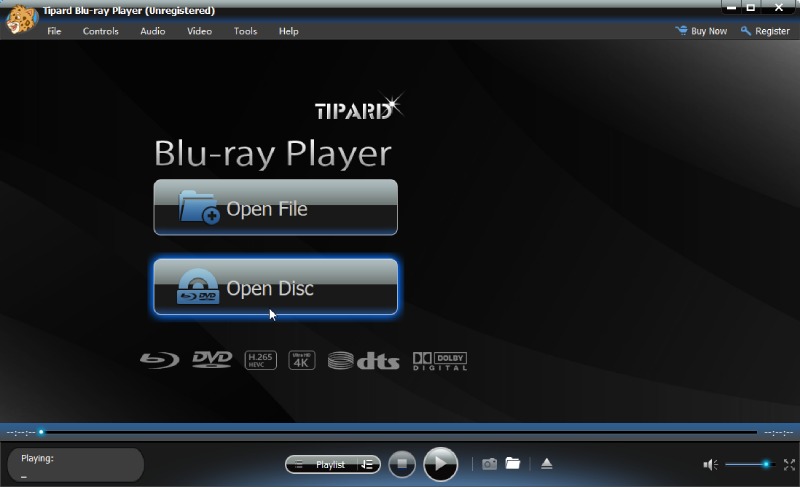Click the shopping cart icon
This screenshot has height=487, width=800.
pyautogui.click(x=681, y=31)
